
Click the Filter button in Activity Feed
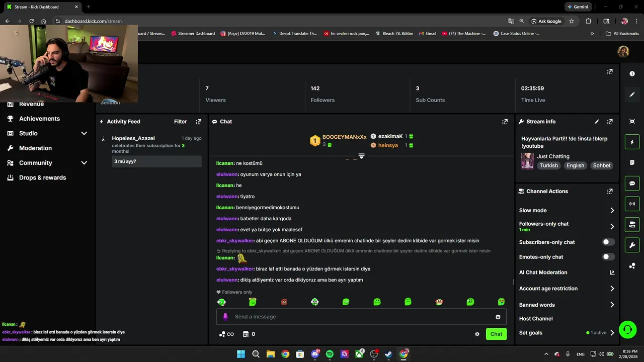tap(180, 122)
